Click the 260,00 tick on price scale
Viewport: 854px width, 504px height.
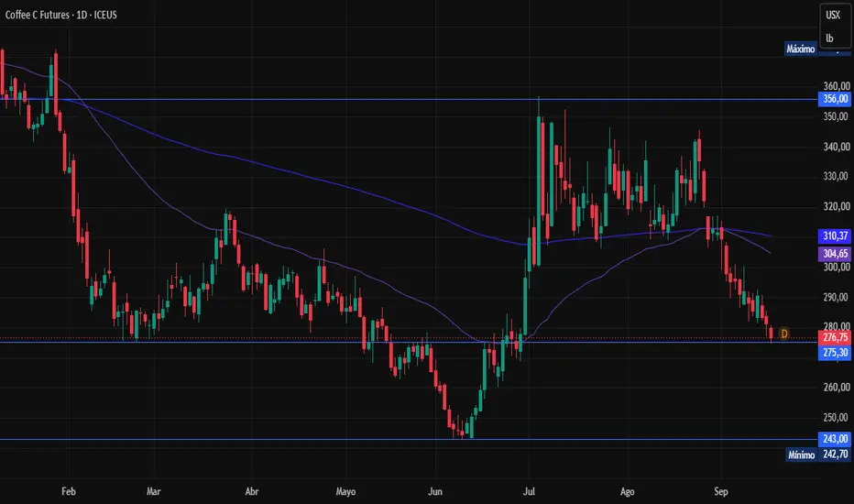pyautogui.click(x=836, y=387)
